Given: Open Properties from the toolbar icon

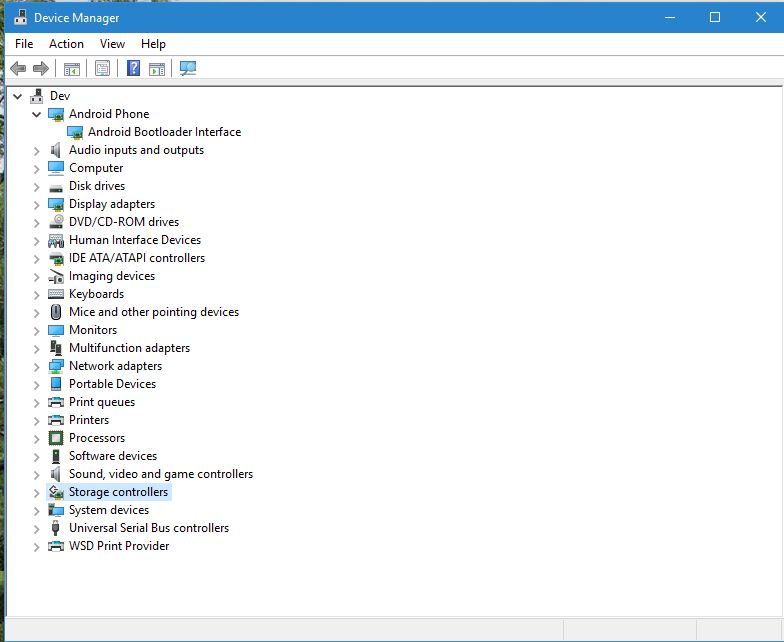Looking at the screenshot, I should [x=102, y=69].
